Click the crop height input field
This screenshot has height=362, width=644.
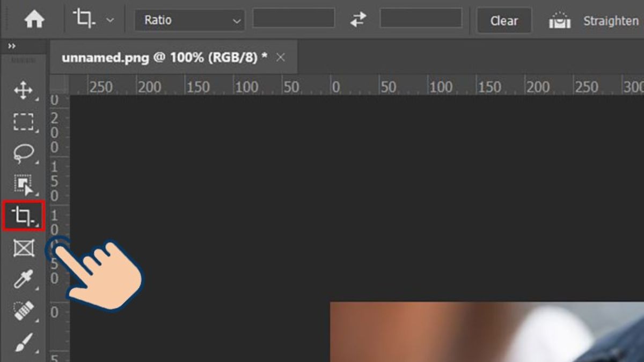[421, 19]
